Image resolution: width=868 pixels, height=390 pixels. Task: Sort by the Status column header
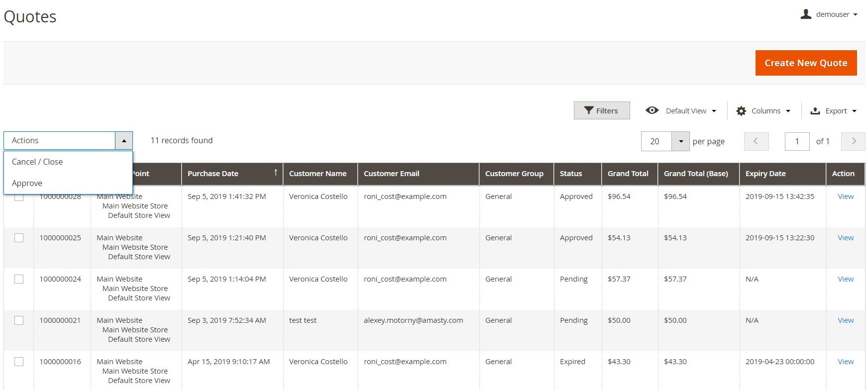577,174
